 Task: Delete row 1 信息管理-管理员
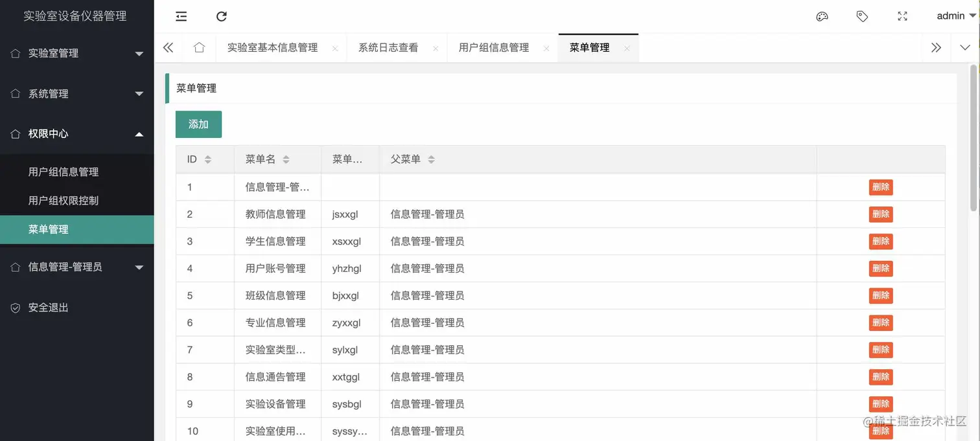coord(881,187)
